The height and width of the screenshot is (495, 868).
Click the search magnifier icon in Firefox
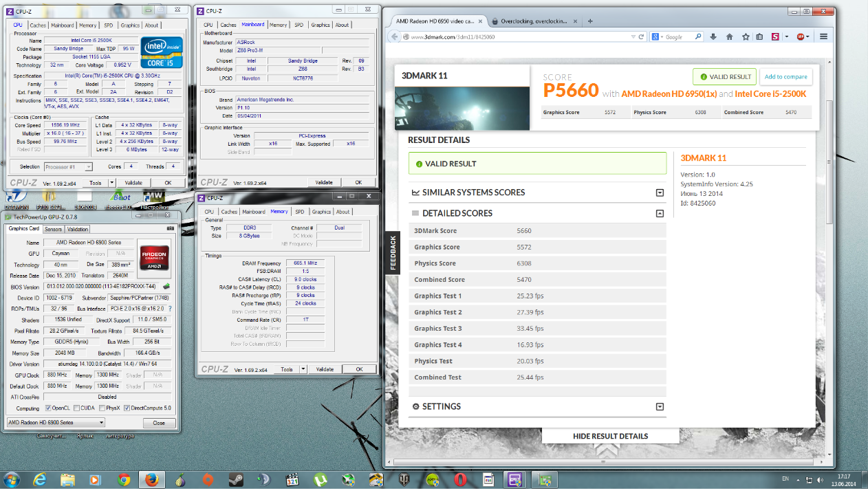[698, 36]
